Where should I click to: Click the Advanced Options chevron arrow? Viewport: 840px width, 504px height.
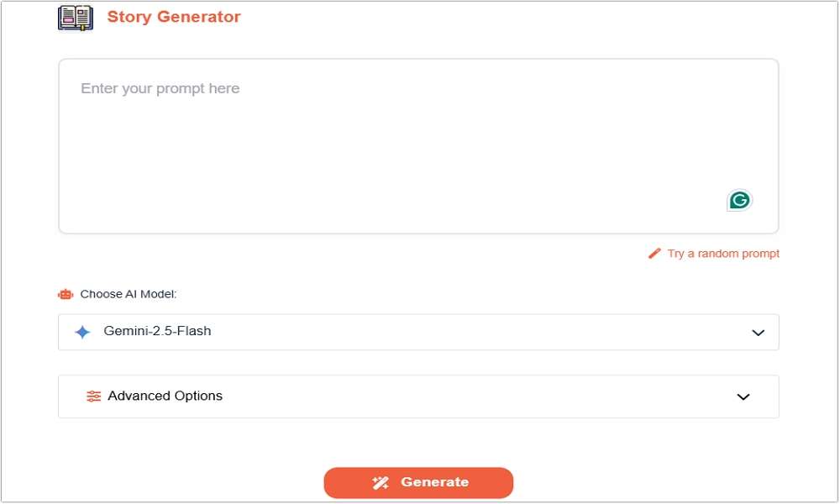[743, 396]
